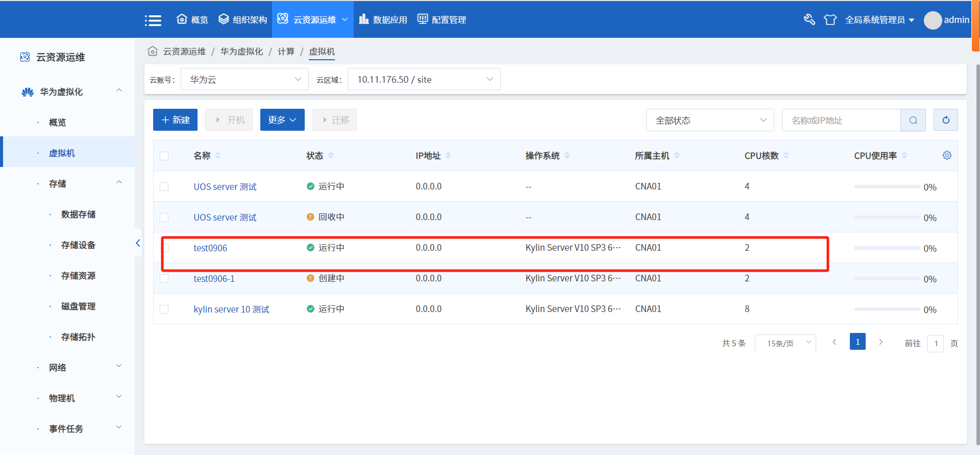The image size is (980, 455).
Task: Open 存储设备 in the sidebar
Action: pyautogui.click(x=78, y=245)
